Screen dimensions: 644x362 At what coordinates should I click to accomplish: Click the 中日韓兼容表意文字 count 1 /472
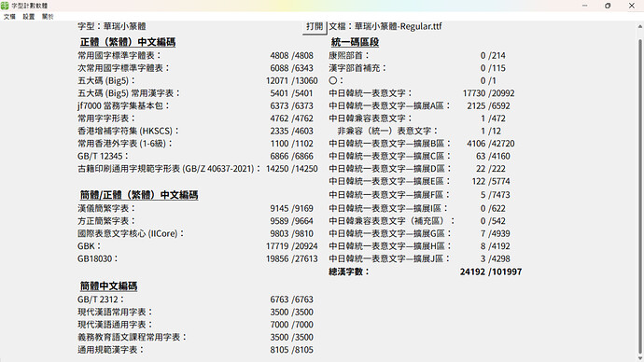click(493, 118)
